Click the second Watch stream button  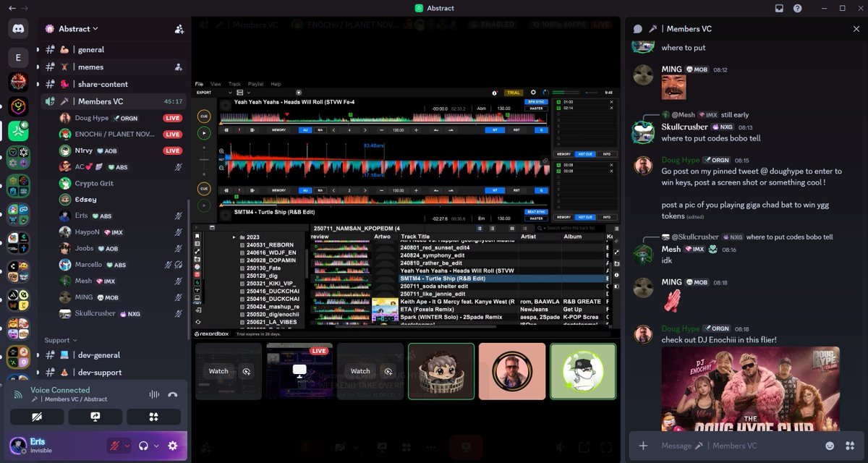click(x=360, y=371)
